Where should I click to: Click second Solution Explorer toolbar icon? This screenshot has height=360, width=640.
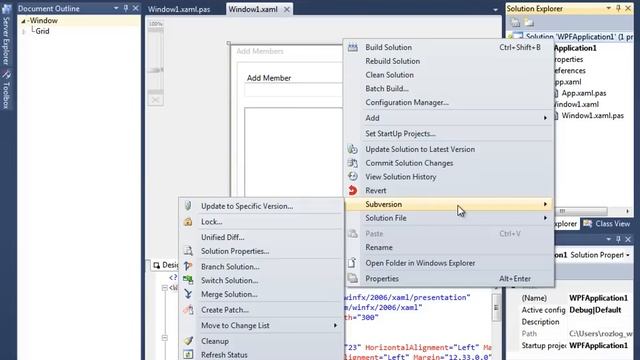(x=529, y=22)
